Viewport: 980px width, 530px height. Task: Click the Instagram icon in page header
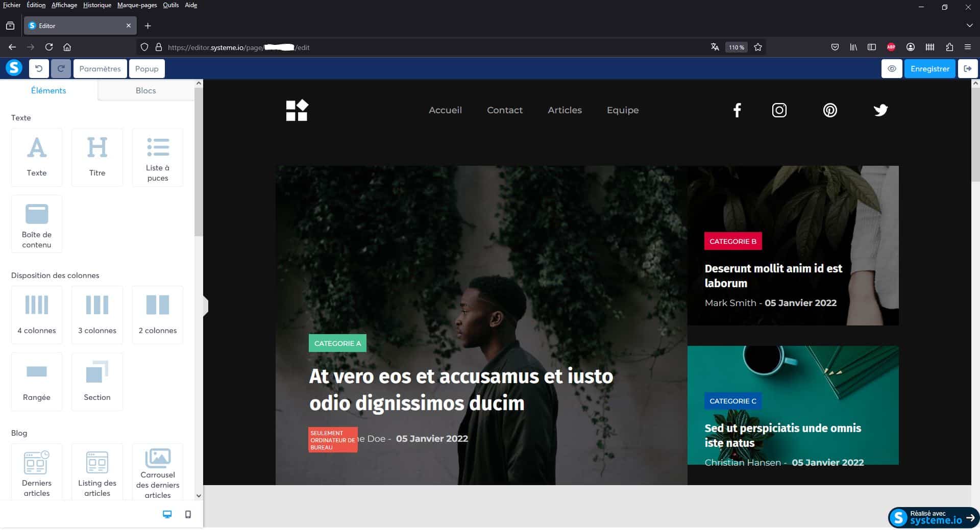pyautogui.click(x=779, y=110)
